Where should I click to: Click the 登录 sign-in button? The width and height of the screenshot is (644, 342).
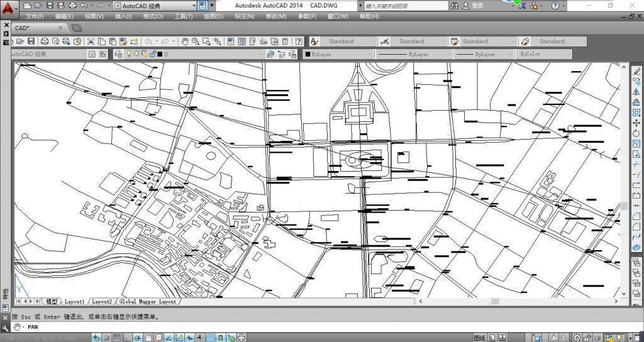[x=477, y=5]
